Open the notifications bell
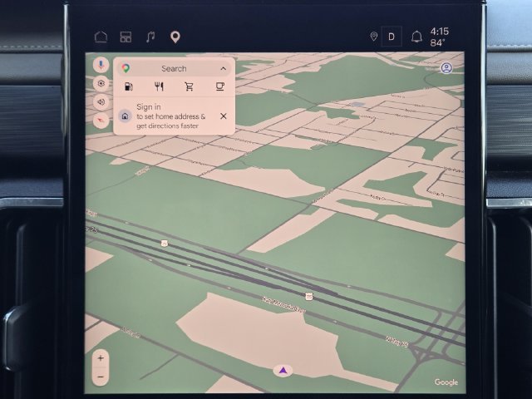The width and height of the screenshot is (532, 399). (x=416, y=37)
